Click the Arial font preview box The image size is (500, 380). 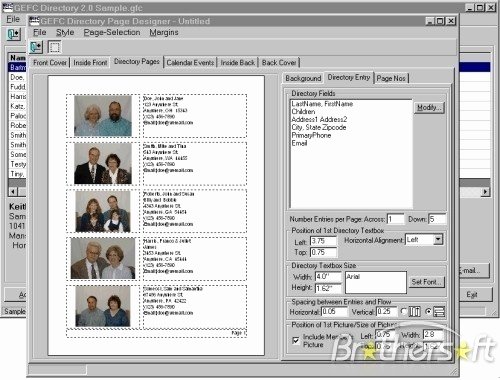tap(376, 282)
